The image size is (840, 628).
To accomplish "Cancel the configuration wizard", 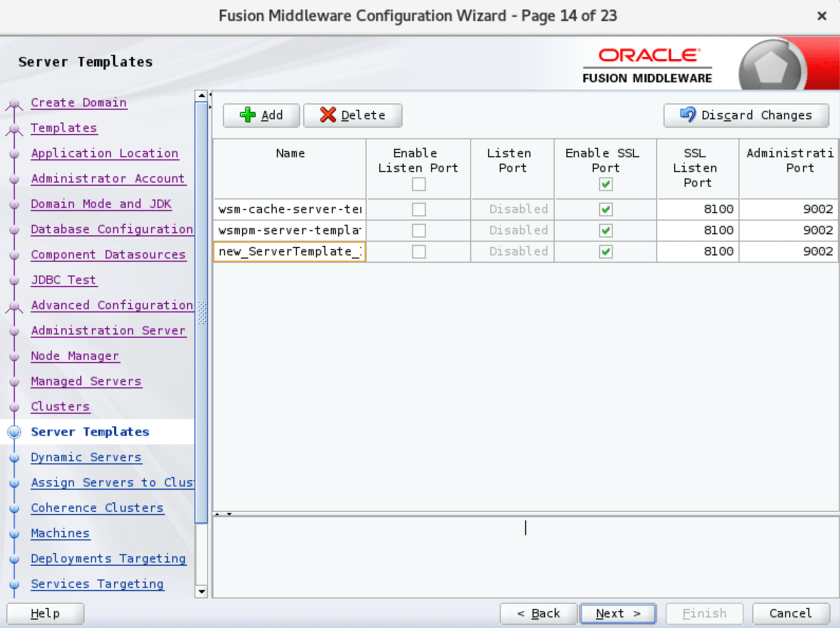I will [791, 614].
